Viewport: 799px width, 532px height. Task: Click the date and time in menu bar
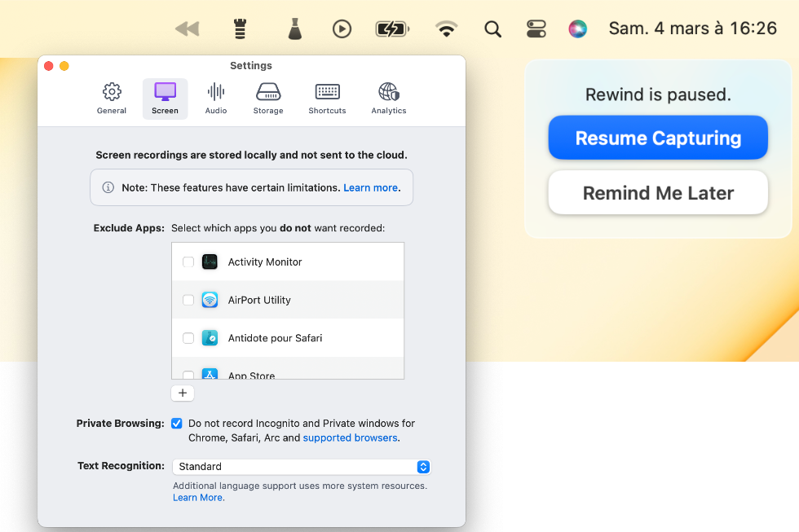pyautogui.click(x=692, y=29)
